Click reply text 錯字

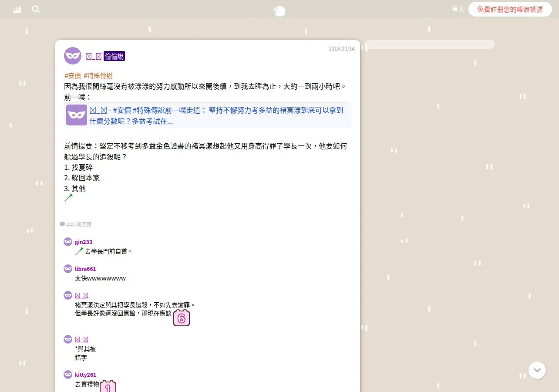[x=81, y=358]
